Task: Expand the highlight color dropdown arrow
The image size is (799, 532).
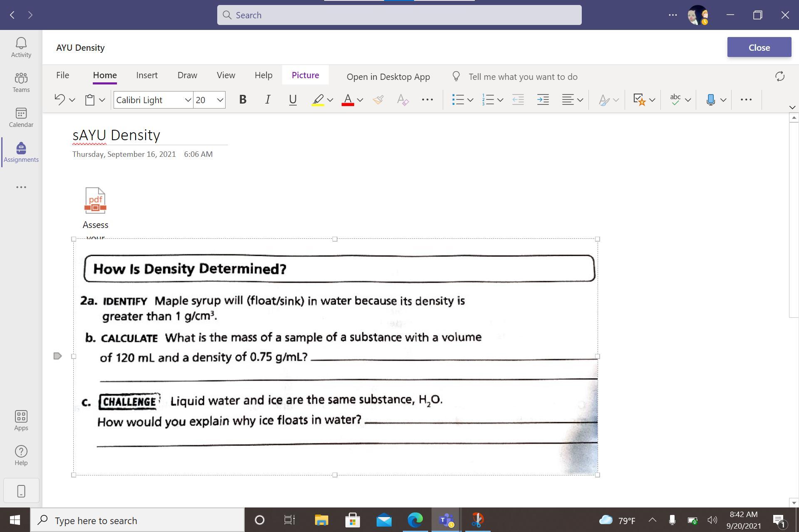Action: [x=330, y=100]
